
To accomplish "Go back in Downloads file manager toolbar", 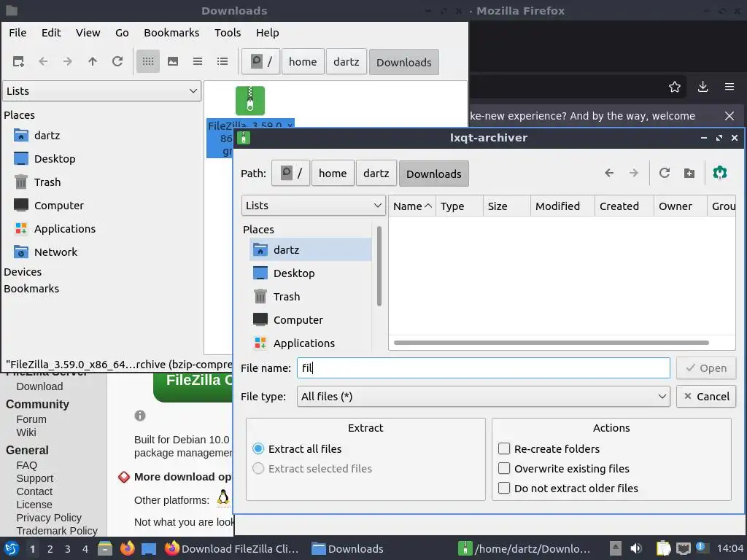I will click(x=43, y=61).
